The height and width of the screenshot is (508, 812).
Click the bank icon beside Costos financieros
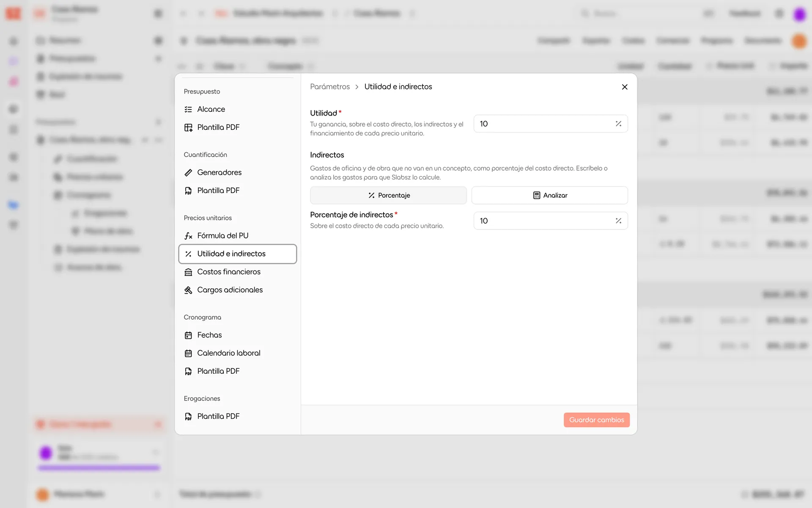(188, 272)
